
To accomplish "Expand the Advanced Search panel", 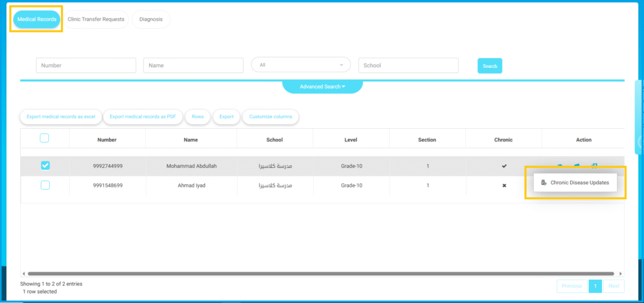I will (x=322, y=87).
